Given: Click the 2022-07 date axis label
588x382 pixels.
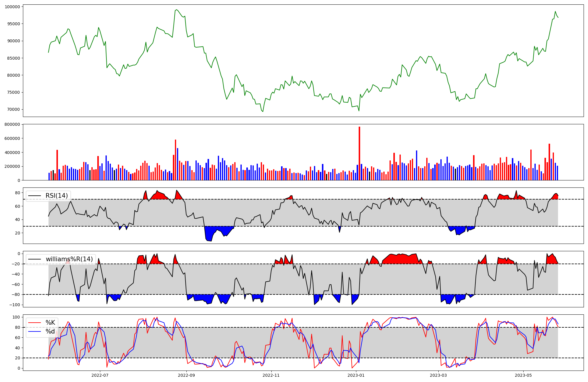Looking at the screenshot, I should pos(100,375).
